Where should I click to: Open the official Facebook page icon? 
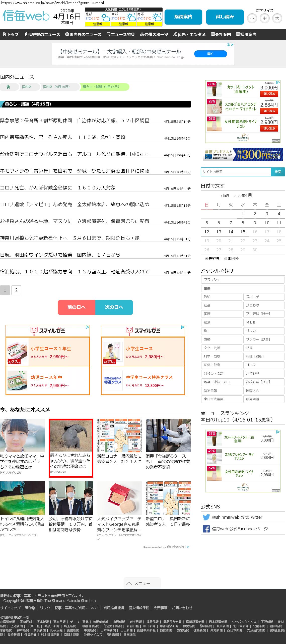[206, 529]
